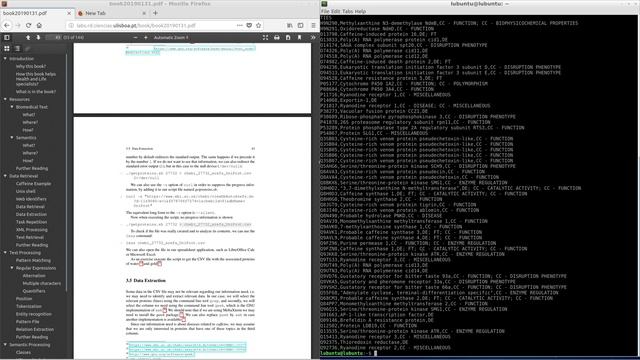Jump to Data Extraction outline entry
The width and height of the screenshot is (640, 360).
pyautogui.click(x=31, y=214)
